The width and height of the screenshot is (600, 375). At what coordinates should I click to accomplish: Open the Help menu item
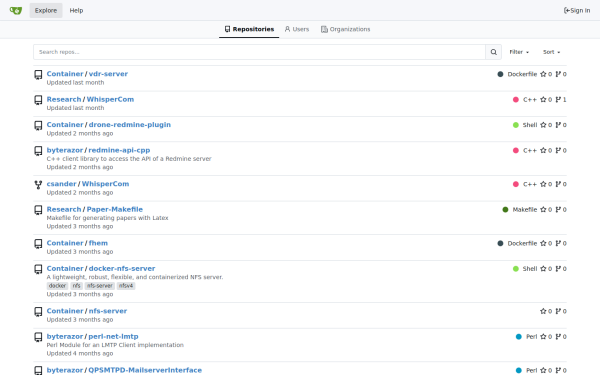point(76,10)
